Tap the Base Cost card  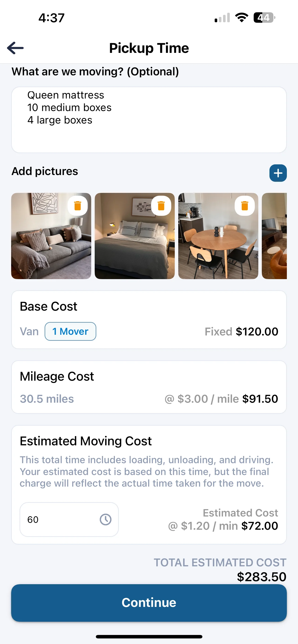click(149, 319)
